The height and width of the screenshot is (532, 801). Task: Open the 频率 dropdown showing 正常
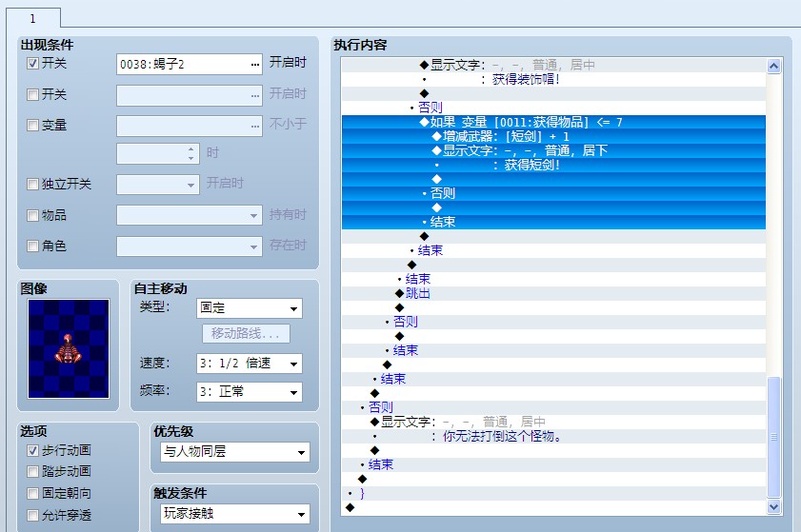(250, 392)
